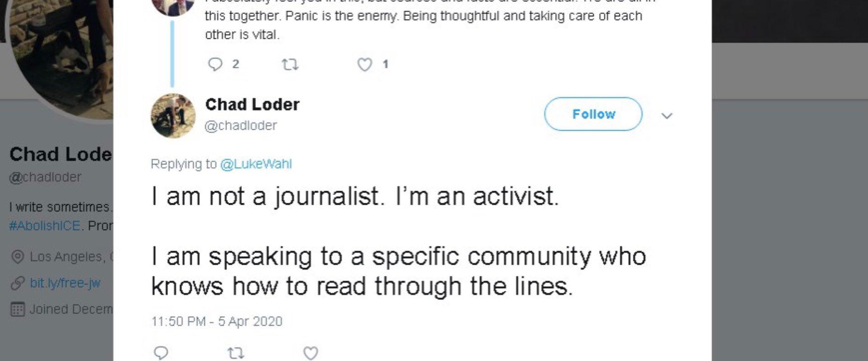The image size is (868, 361).
Task: Follow Chad Loder
Action: click(x=593, y=114)
